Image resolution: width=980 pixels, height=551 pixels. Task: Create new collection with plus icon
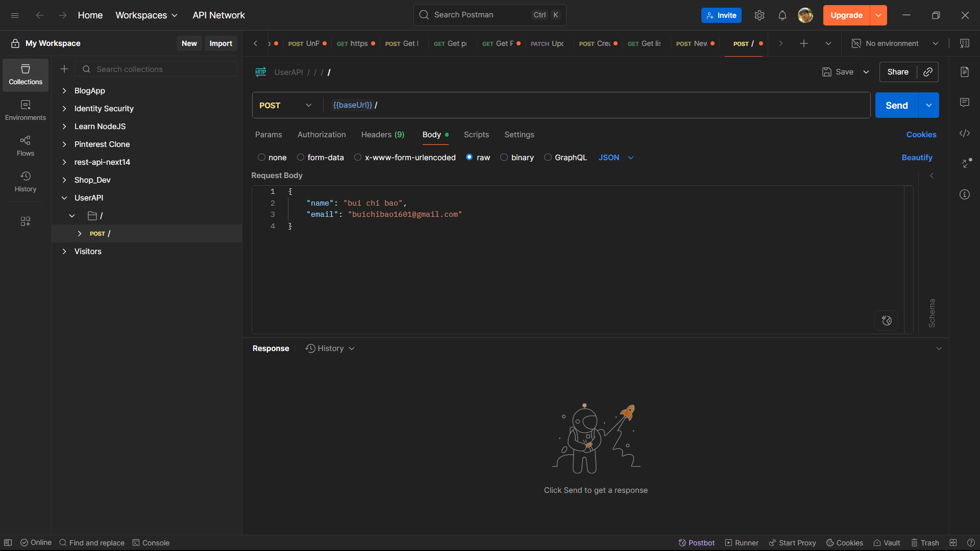[x=64, y=69]
